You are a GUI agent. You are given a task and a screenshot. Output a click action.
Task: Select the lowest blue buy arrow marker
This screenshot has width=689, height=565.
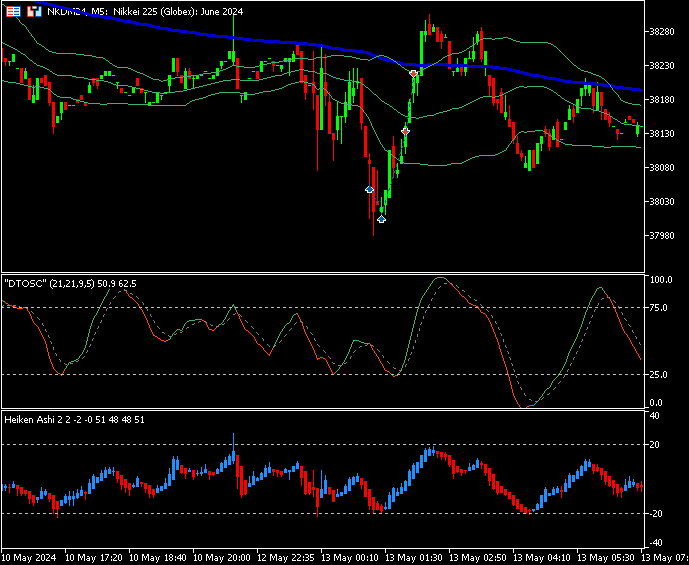[381, 219]
